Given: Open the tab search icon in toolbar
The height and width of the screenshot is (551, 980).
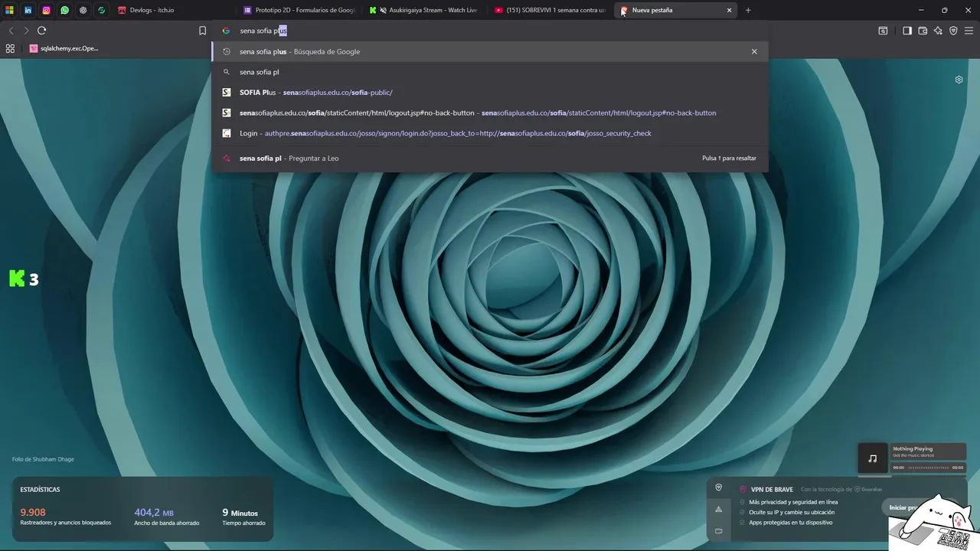Looking at the screenshot, I should [883, 31].
